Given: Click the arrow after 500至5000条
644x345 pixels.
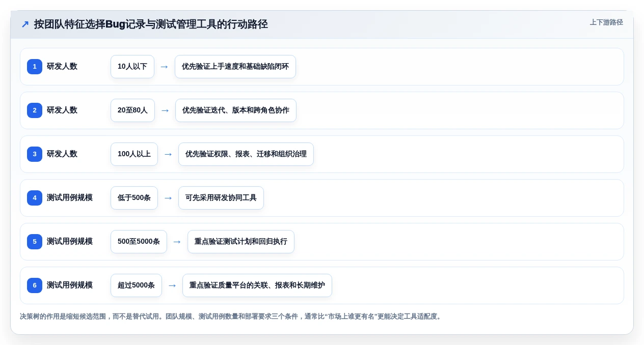Looking at the screenshot, I should tap(177, 242).
